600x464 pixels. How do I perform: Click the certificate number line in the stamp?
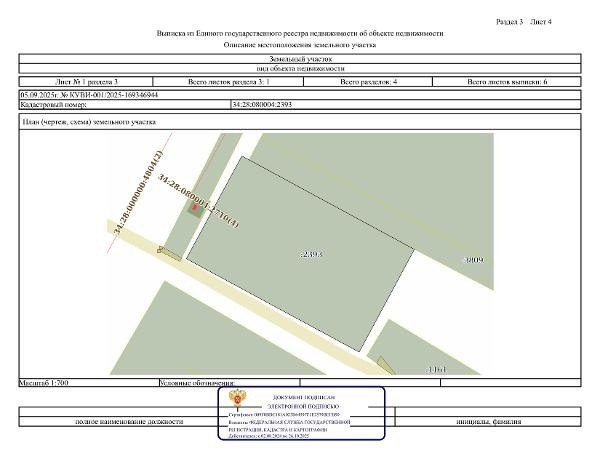point(284,414)
